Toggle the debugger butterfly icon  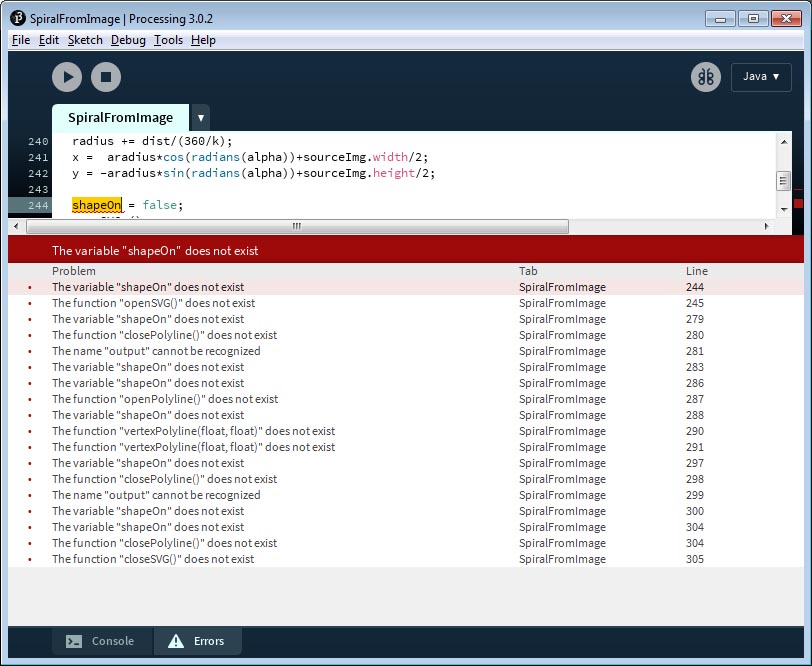tap(705, 77)
